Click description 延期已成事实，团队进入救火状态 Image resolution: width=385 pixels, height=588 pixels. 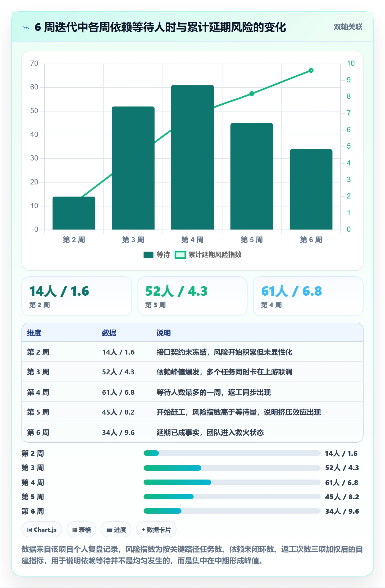(210, 432)
